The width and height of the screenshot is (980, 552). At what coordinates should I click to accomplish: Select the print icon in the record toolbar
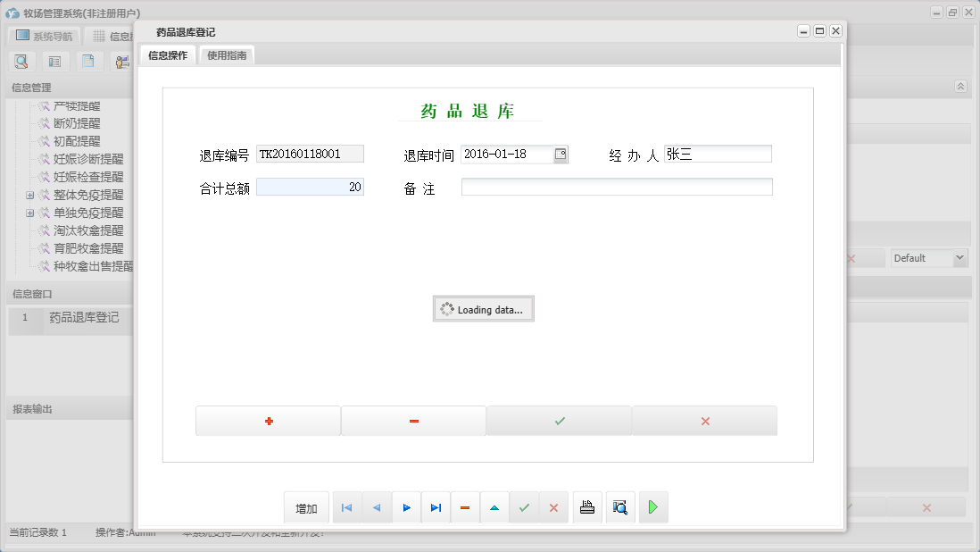pyautogui.click(x=587, y=506)
